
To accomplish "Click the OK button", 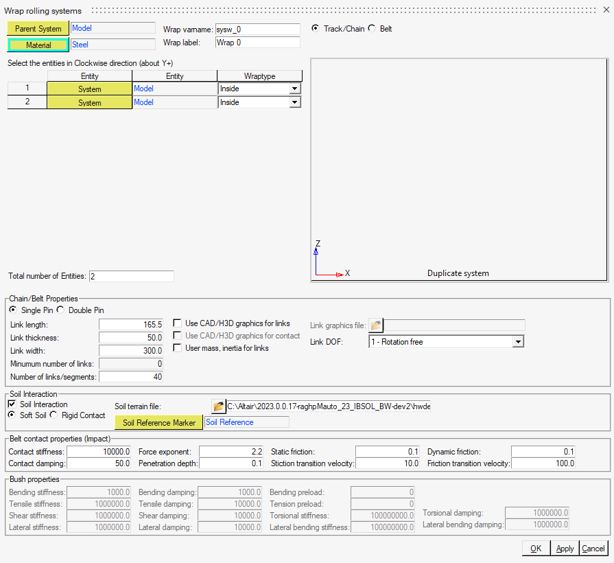I will pos(536,548).
